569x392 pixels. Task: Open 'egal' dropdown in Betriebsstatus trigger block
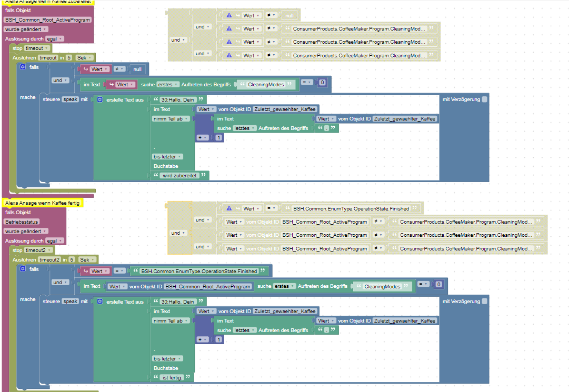point(54,241)
